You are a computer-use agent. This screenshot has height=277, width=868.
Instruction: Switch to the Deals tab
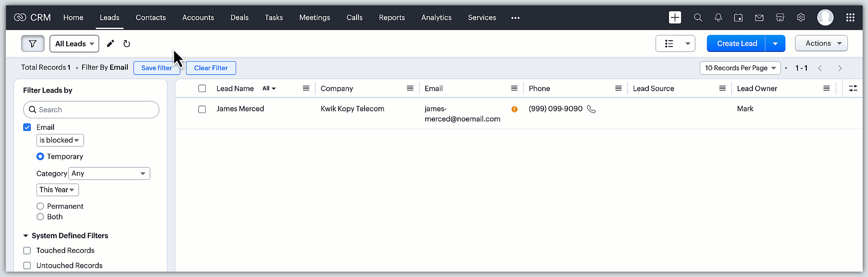pos(239,17)
